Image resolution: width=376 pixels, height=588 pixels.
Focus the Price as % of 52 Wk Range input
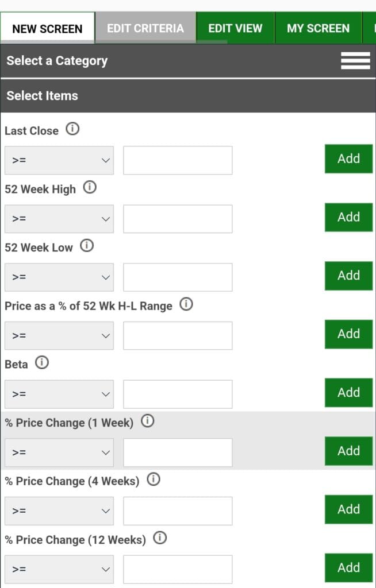pos(178,336)
